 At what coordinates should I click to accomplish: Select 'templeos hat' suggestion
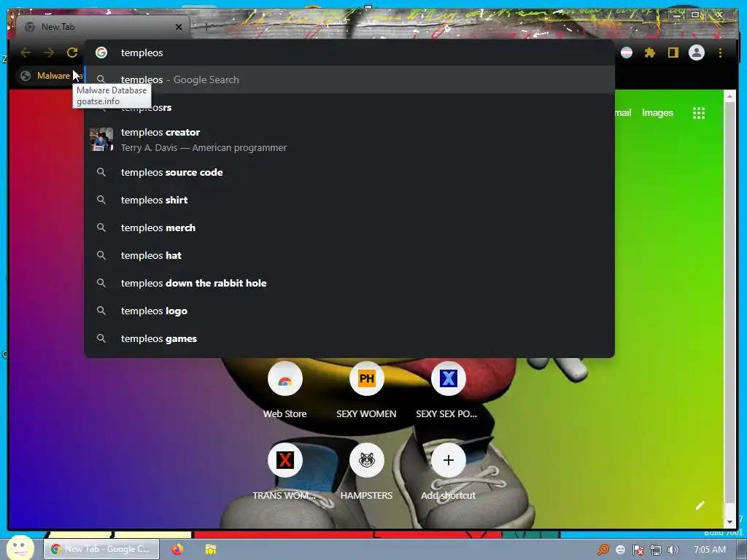pos(349,255)
